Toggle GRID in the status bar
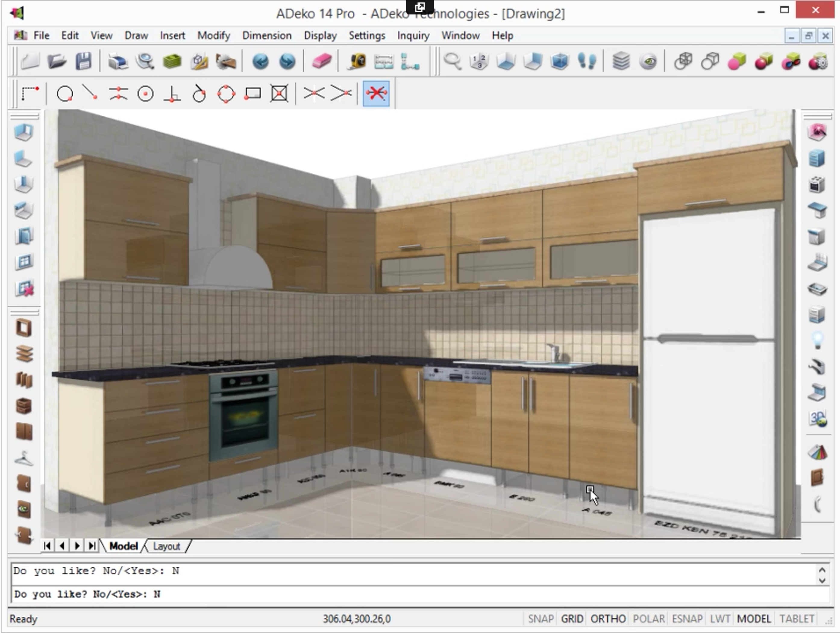840x633 pixels. pos(572,619)
